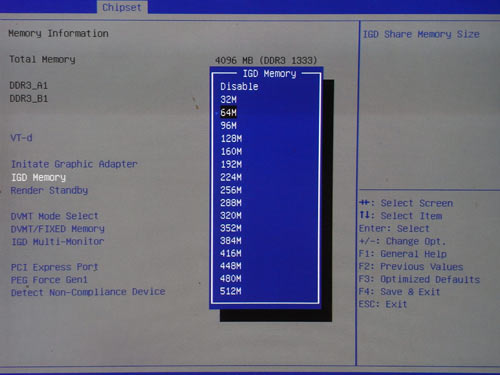Click the F1: General Help hint
The width and height of the screenshot is (500, 375).
[x=403, y=254]
